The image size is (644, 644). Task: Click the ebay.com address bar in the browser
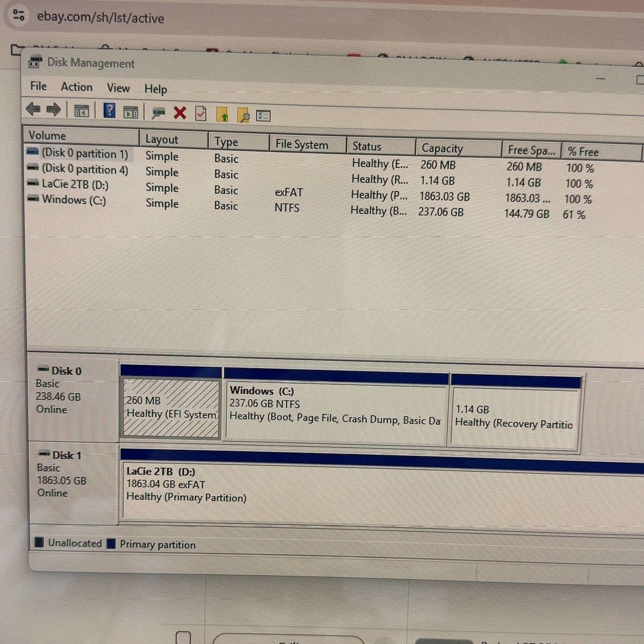100,18
